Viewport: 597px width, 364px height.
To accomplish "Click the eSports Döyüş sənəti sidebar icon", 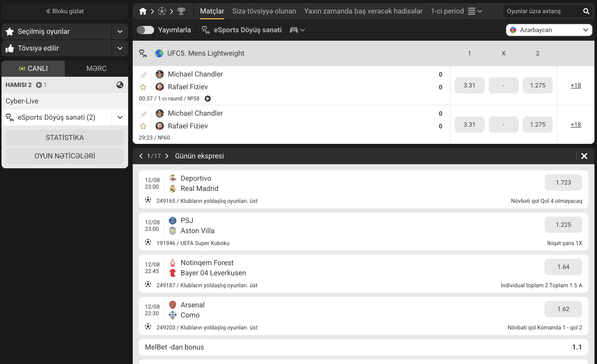I will click(10, 117).
